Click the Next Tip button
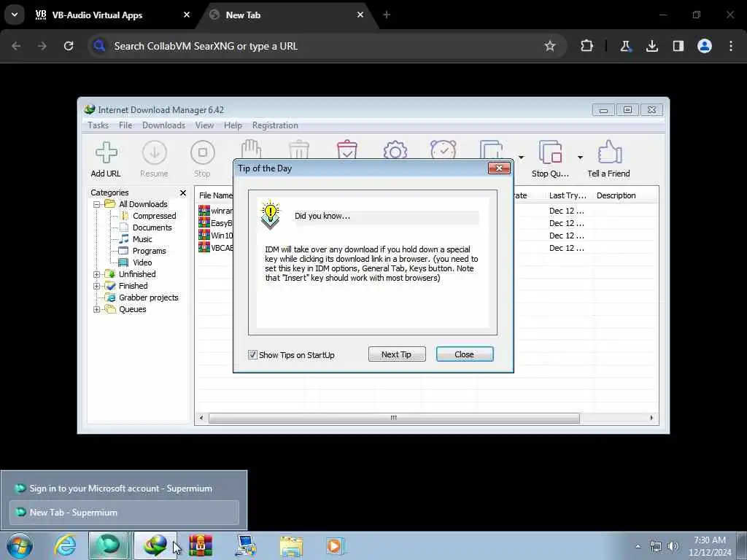 [x=396, y=354]
